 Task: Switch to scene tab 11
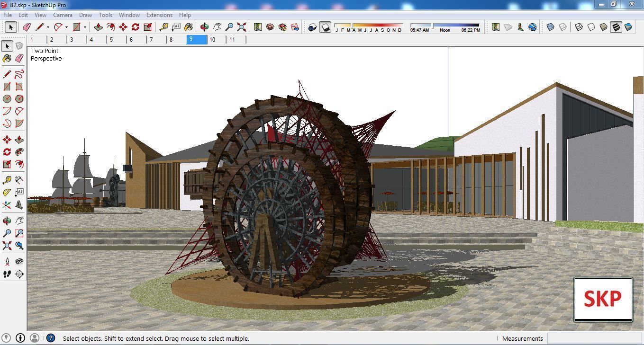(x=237, y=40)
